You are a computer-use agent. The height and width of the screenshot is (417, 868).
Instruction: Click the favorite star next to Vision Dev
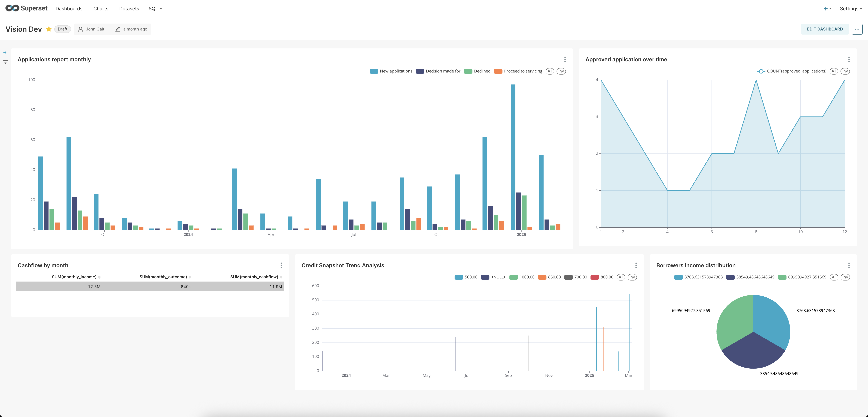(x=49, y=29)
